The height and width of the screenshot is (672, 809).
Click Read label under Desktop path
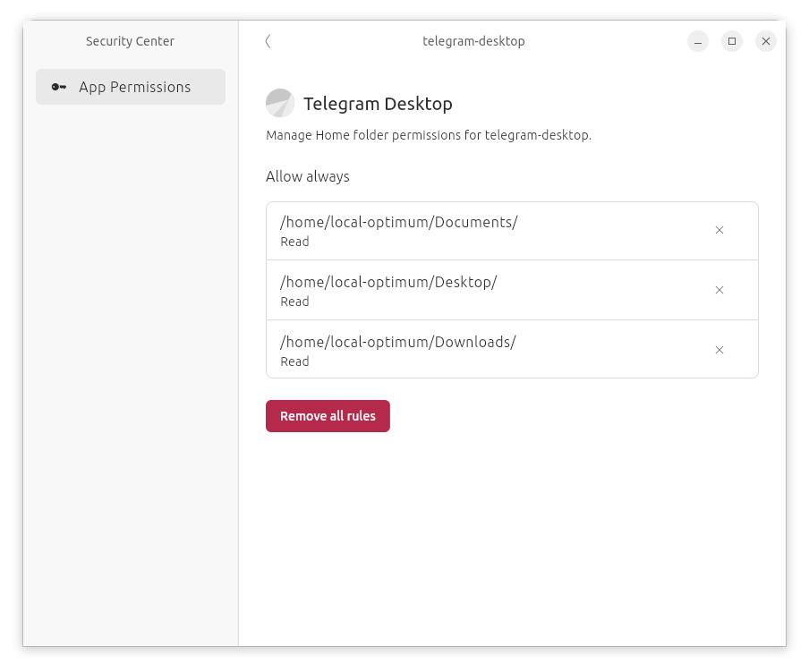pyautogui.click(x=294, y=302)
